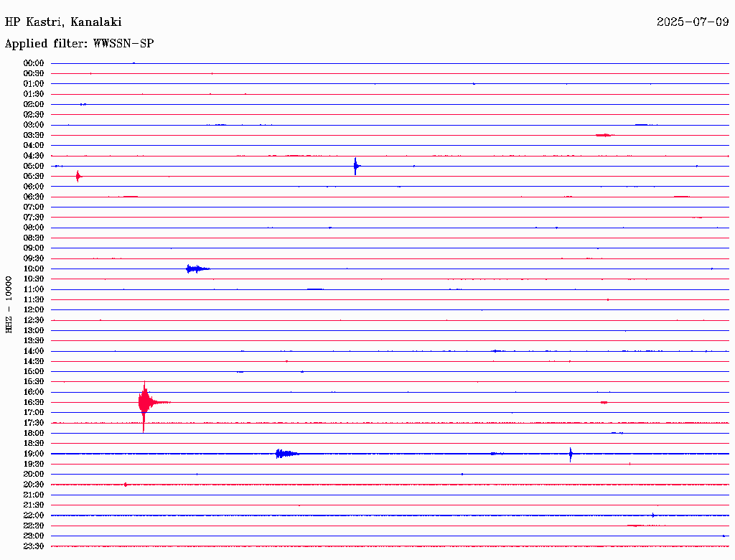Select the 16:30 time label

pyautogui.click(x=34, y=403)
